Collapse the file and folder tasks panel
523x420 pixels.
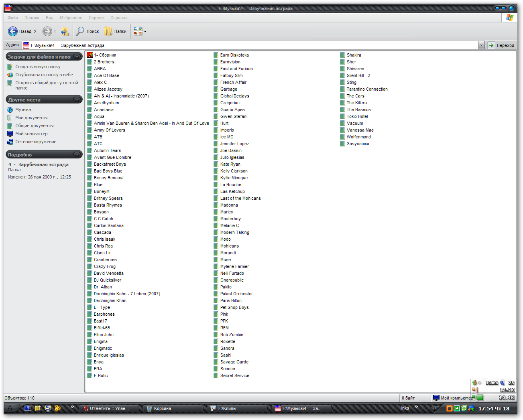point(77,57)
